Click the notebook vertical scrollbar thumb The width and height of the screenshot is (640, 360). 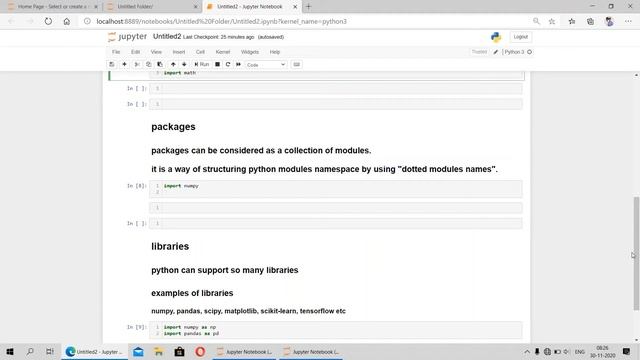(636, 253)
